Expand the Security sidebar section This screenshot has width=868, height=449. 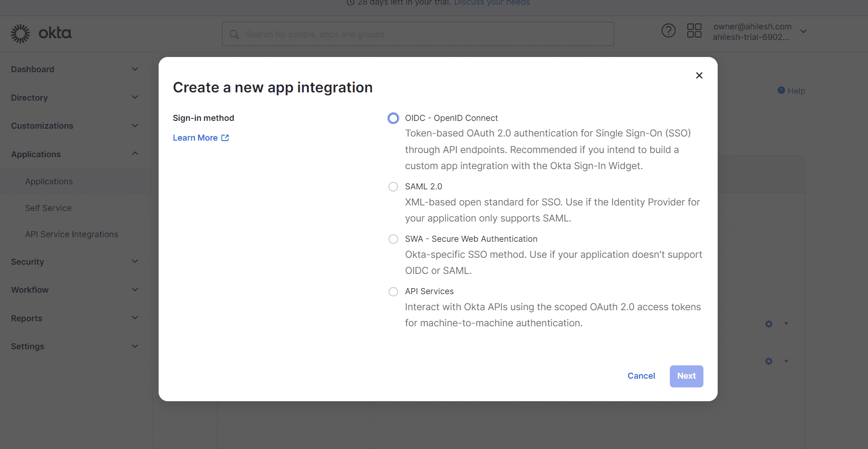coord(135,261)
